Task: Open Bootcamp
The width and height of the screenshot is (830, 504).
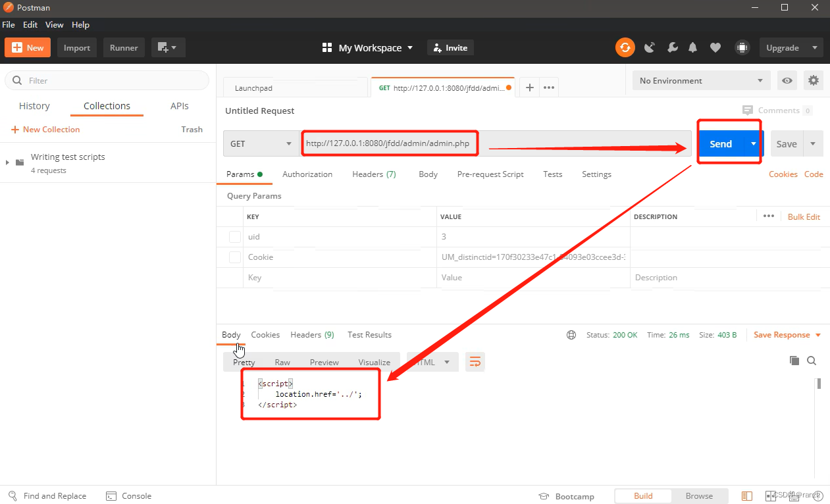Action: click(566, 496)
